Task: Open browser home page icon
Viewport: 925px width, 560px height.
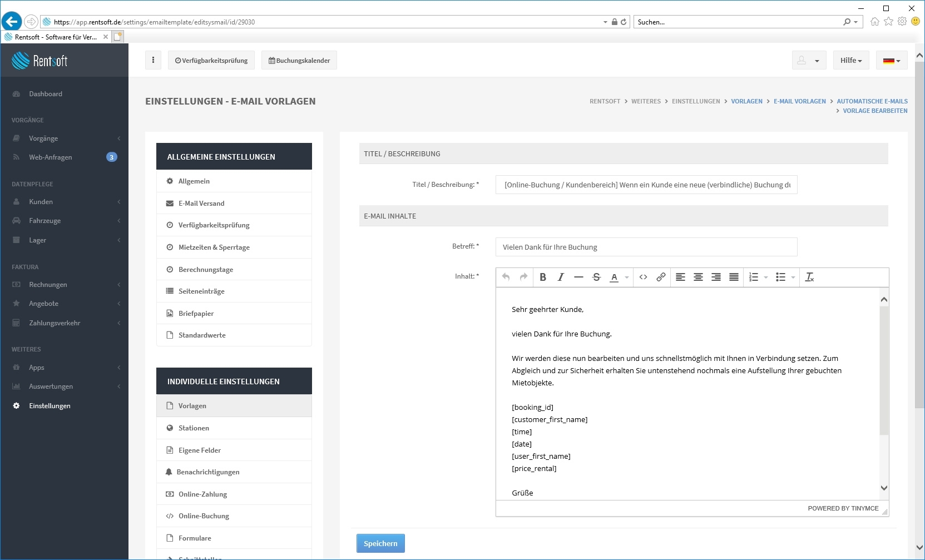Action: click(875, 22)
